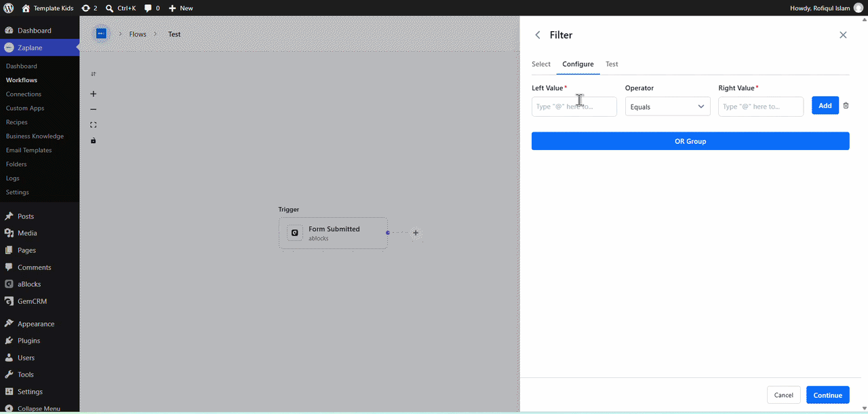Click the Continue button
The width and height of the screenshot is (868, 414).
click(x=828, y=395)
